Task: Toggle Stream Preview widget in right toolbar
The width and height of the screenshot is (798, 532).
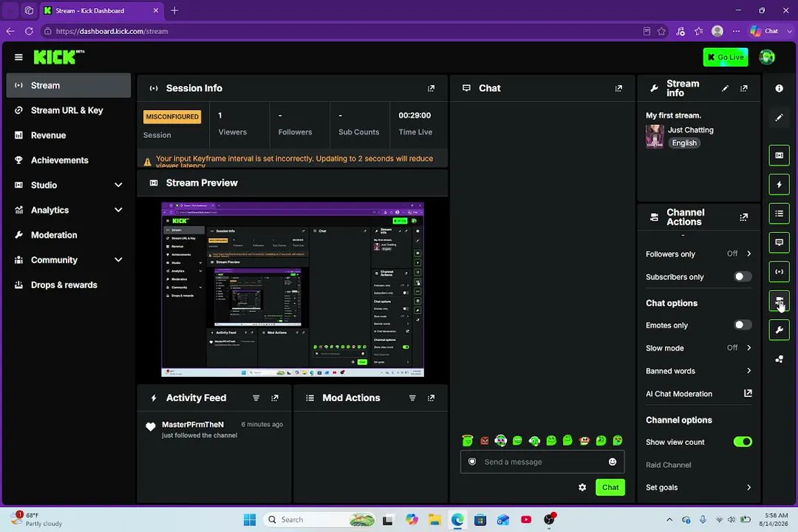Action: tap(779, 155)
